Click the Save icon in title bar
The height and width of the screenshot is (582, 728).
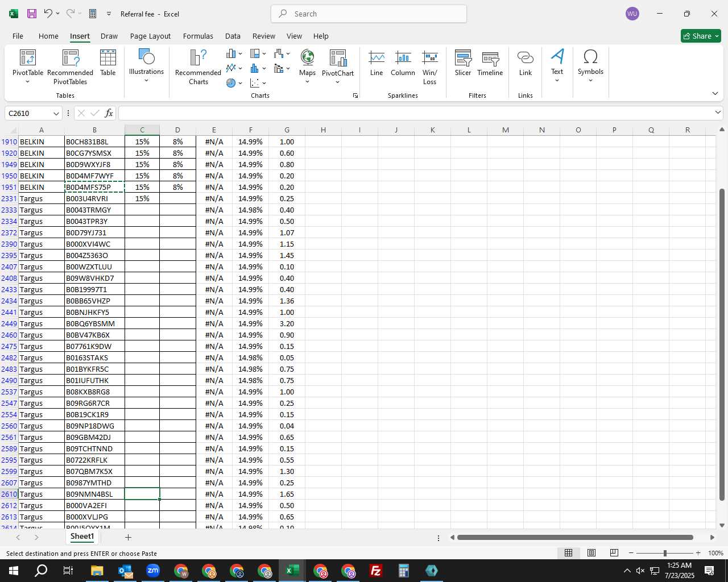(x=32, y=14)
